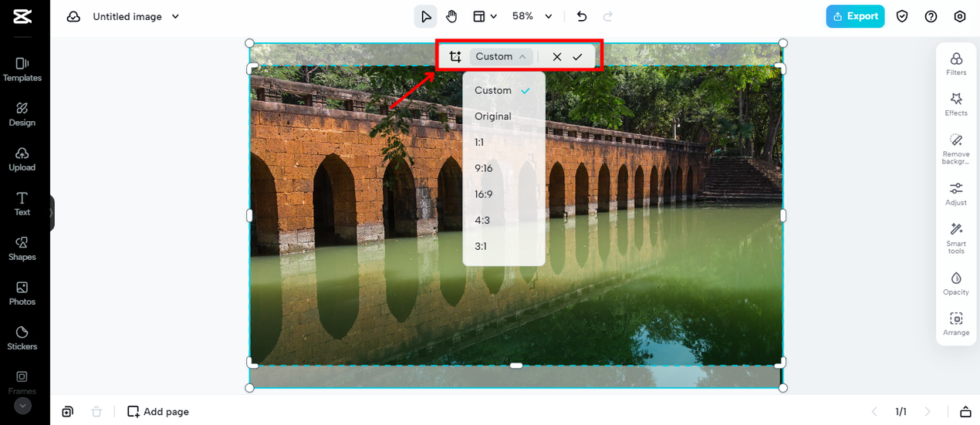Open the CapCut logo home menu
The height and width of the screenshot is (425, 980).
[22, 16]
